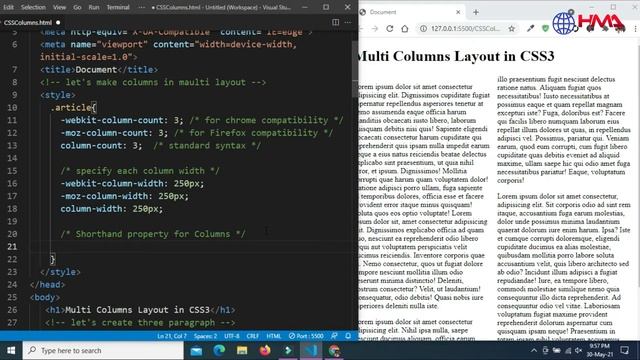Viewport: 640px width, 360px height.
Task: Switch to Visual Studio Code in the taskbar
Action: 311,351
